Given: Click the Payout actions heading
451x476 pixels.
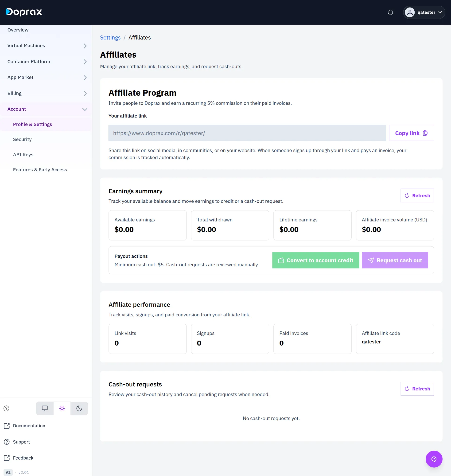Looking at the screenshot, I should [x=131, y=256].
